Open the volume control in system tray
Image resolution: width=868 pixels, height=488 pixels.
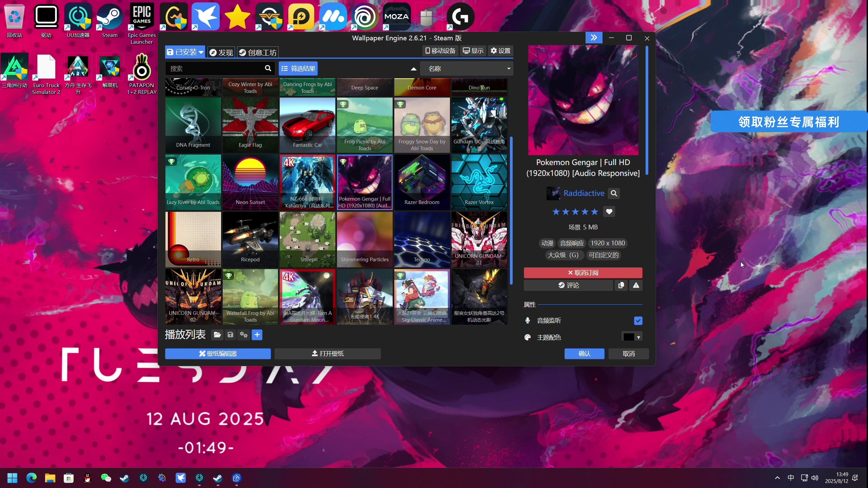click(x=815, y=478)
